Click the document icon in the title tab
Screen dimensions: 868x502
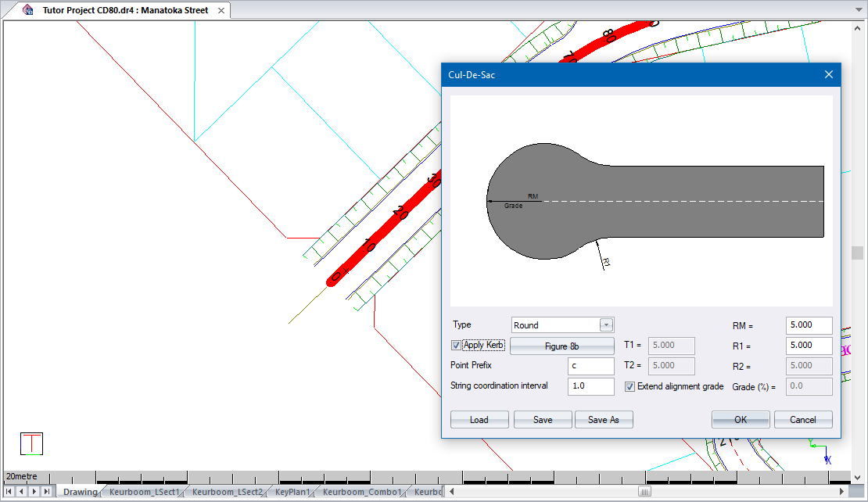point(29,10)
